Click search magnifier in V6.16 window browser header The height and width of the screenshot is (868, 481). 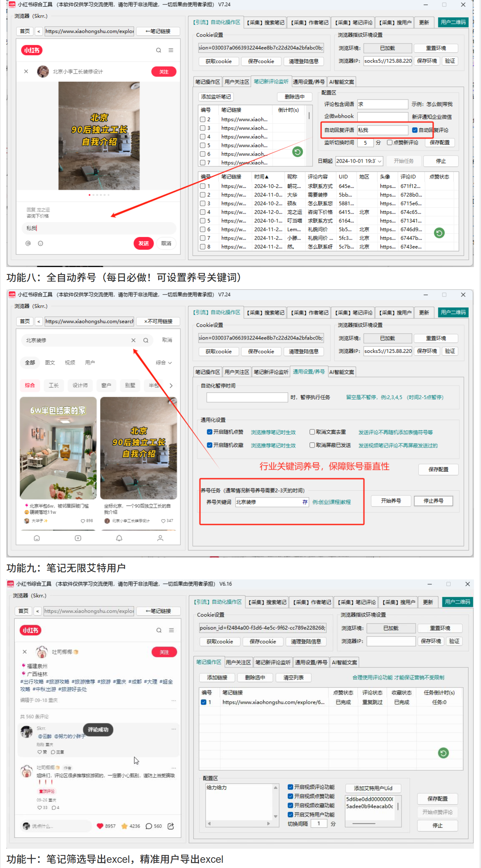tap(159, 630)
